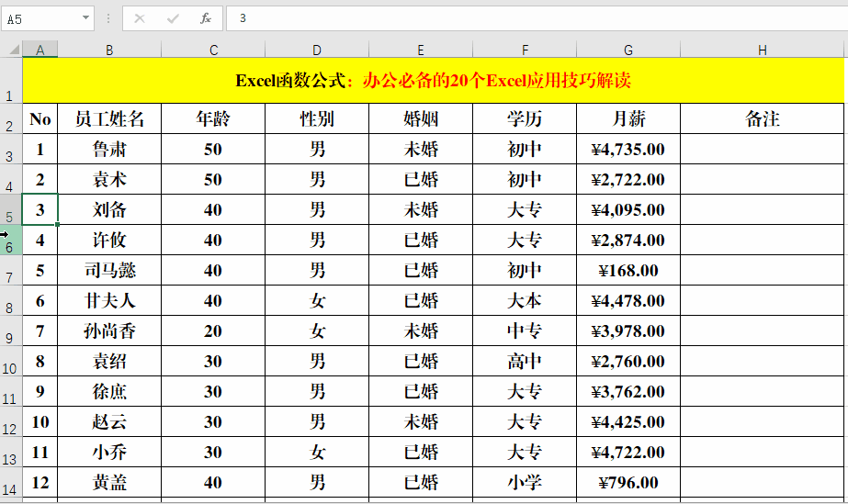Open the Name Box dropdown arrow
The width and height of the screenshot is (848, 504).
click(x=85, y=17)
